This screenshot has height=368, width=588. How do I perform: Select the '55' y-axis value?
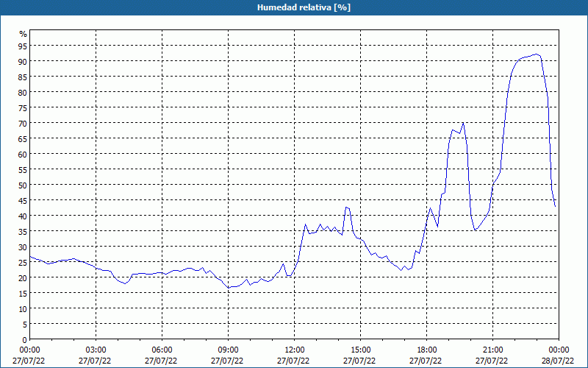click(23, 169)
